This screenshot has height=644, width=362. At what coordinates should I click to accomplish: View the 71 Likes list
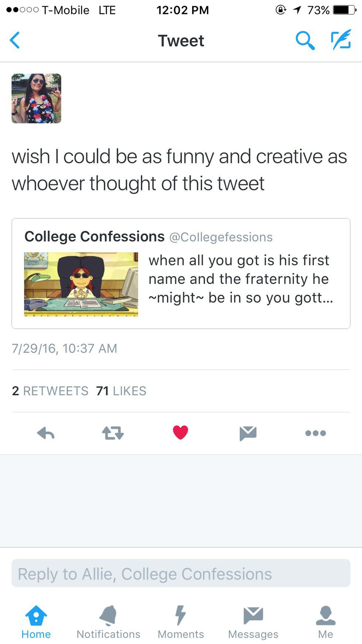coord(121,391)
